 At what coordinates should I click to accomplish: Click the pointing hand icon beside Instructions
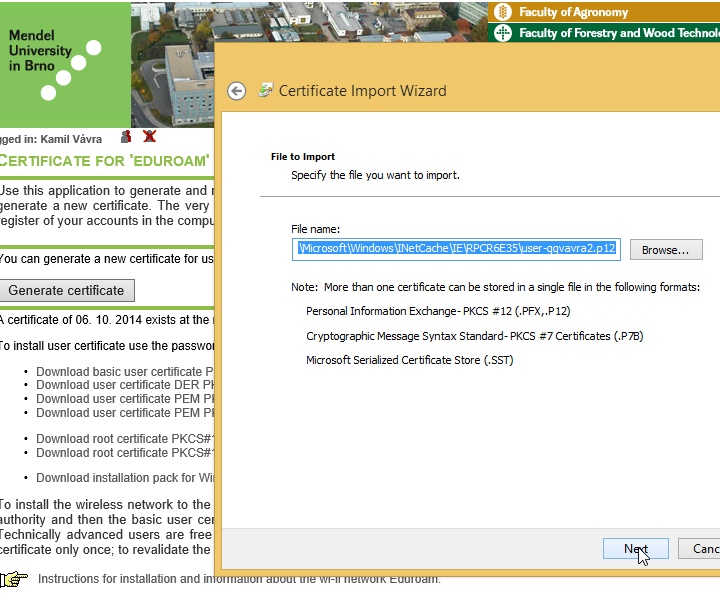coord(14,579)
